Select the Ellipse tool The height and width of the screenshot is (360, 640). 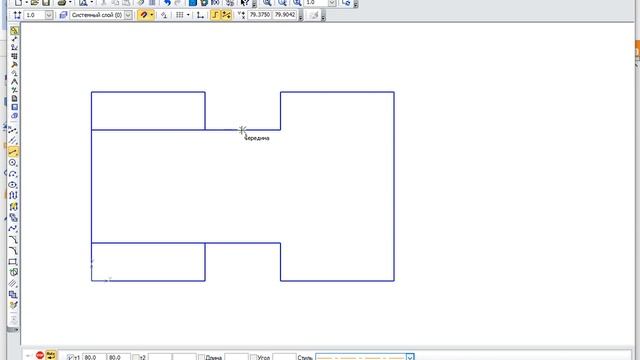13,185
